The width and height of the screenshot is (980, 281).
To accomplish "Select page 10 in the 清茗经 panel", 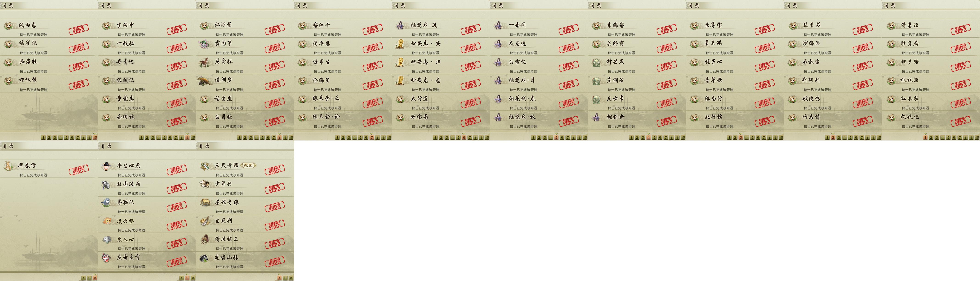I will pos(977,138).
